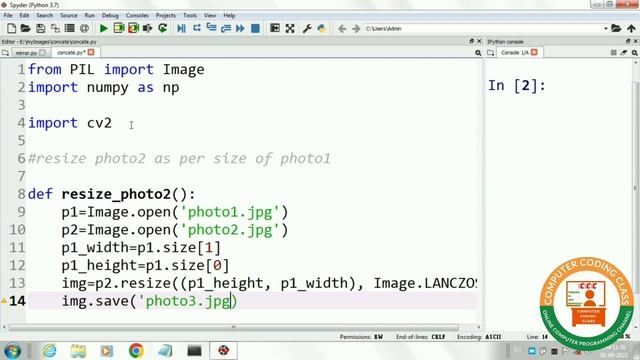Screen dimensions: 640x360
Task: Open the Source menu
Action: (69, 16)
